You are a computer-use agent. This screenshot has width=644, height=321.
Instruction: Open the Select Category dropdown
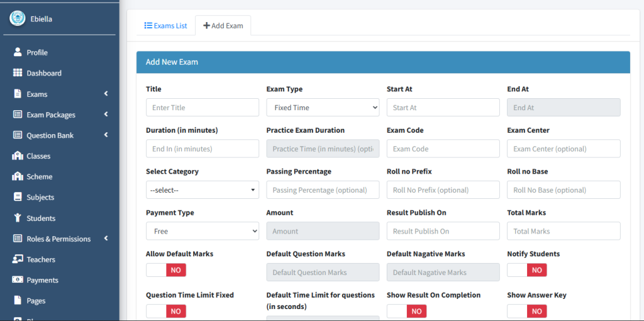202,190
